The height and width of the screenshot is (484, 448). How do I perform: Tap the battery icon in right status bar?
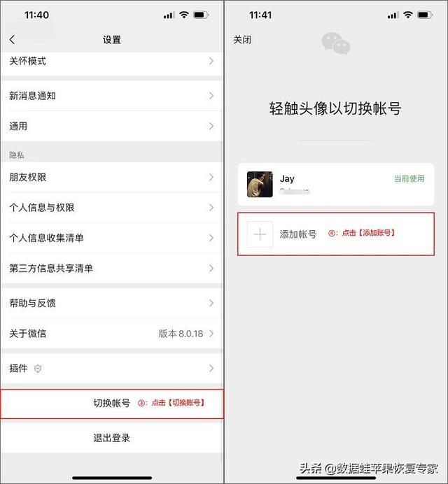pyautogui.click(x=425, y=15)
